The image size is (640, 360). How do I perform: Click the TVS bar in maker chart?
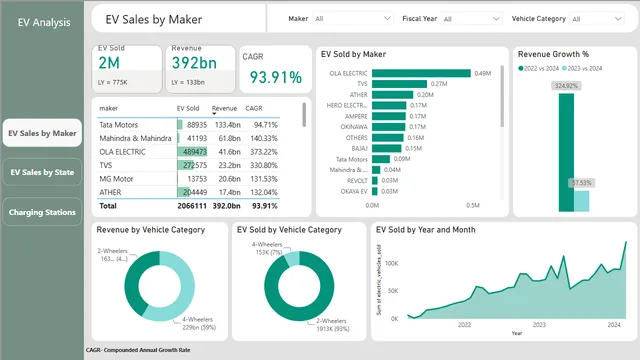399,84
